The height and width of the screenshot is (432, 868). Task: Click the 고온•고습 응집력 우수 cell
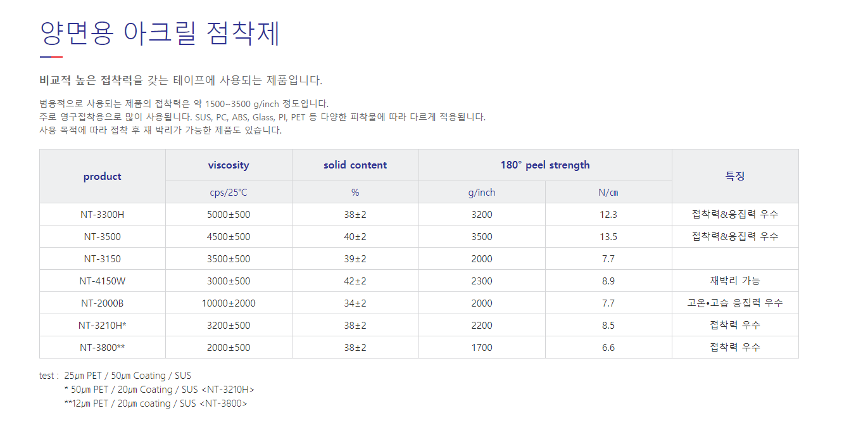[x=735, y=303]
